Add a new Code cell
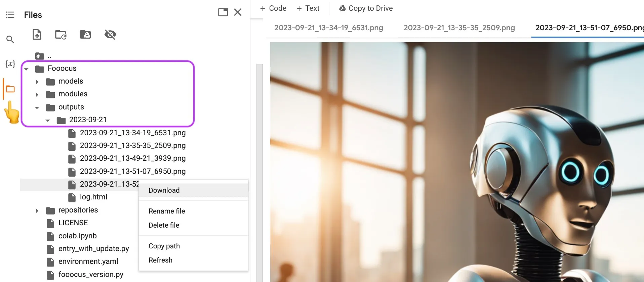The height and width of the screenshot is (282, 644). pyautogui.click(x=273, y=8)
